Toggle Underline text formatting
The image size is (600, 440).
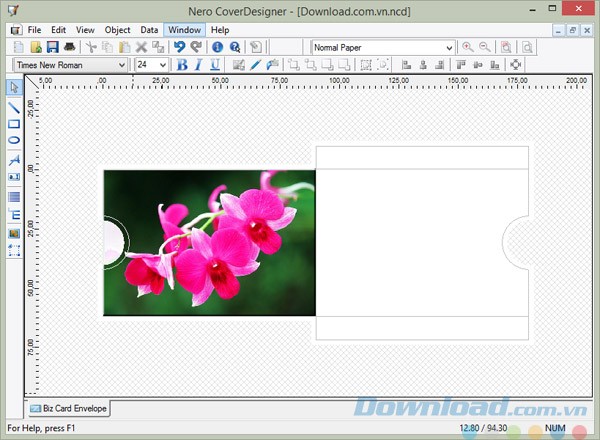pos(215,65)
